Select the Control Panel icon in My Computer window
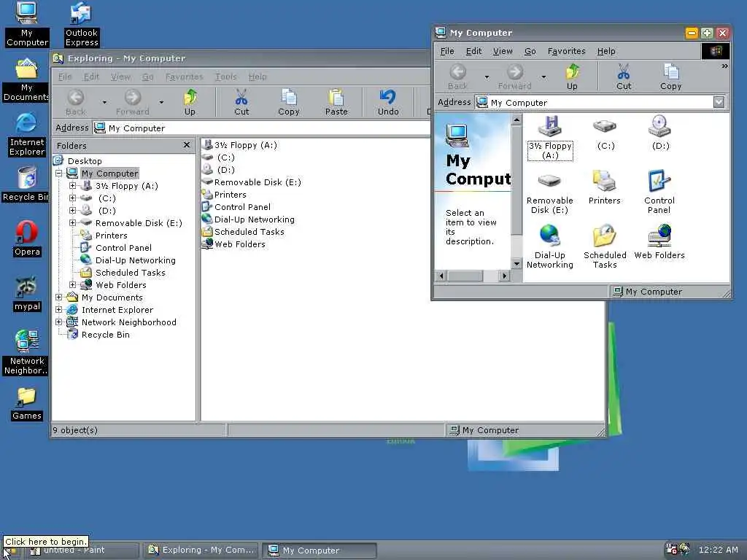Image resolution: width=747 pixels, height=560 pixels. (659, 192)
